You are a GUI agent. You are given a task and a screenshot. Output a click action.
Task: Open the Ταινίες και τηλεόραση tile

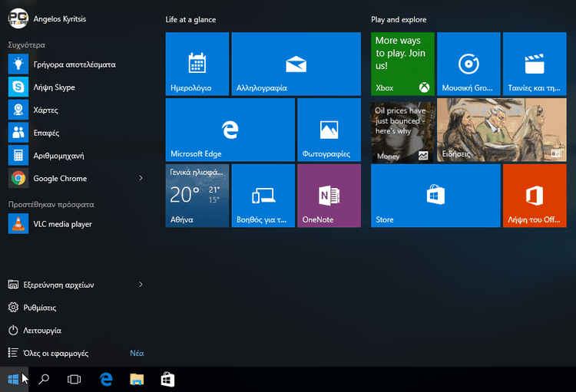pos(535,64)
